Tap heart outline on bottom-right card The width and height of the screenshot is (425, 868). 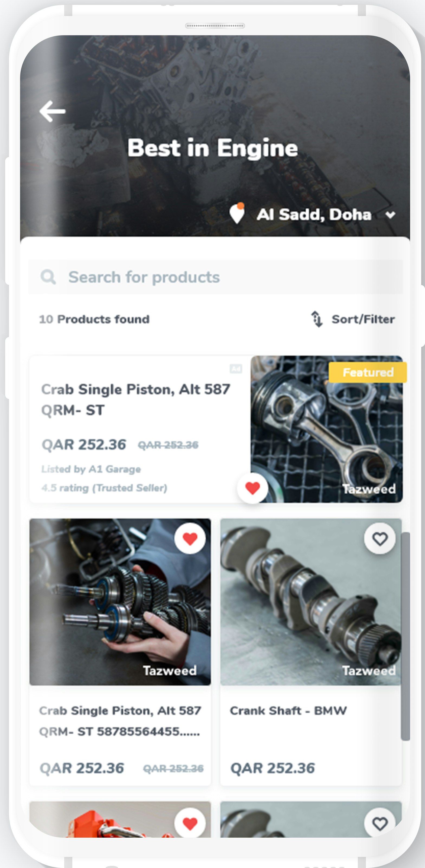point(379,824)
